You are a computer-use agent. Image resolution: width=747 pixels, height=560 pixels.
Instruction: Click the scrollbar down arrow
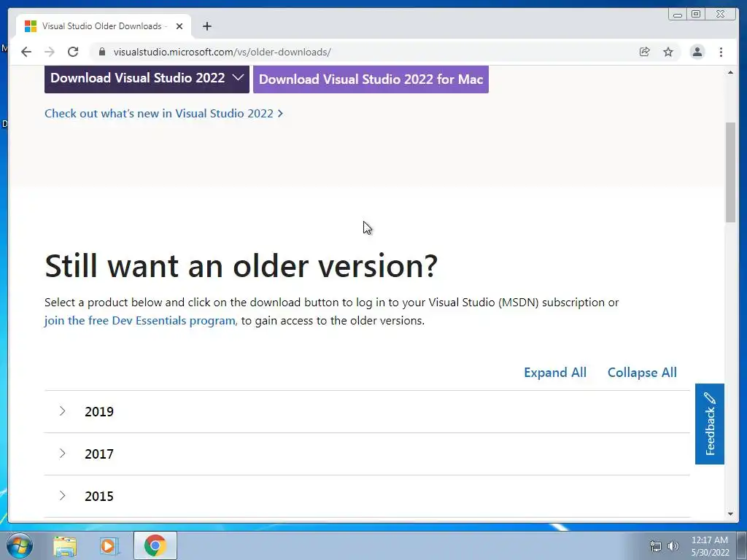(730, 514)
